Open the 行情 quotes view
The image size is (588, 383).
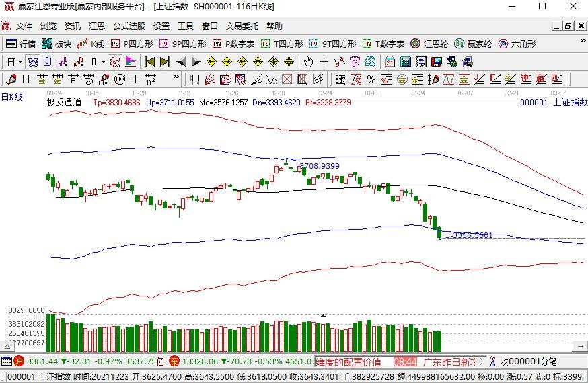[x=21, y=44]
